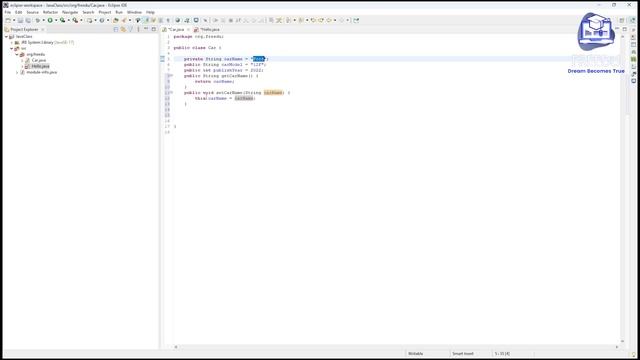Click the Debug bug icon in toolbar

(x=38, y=20)
